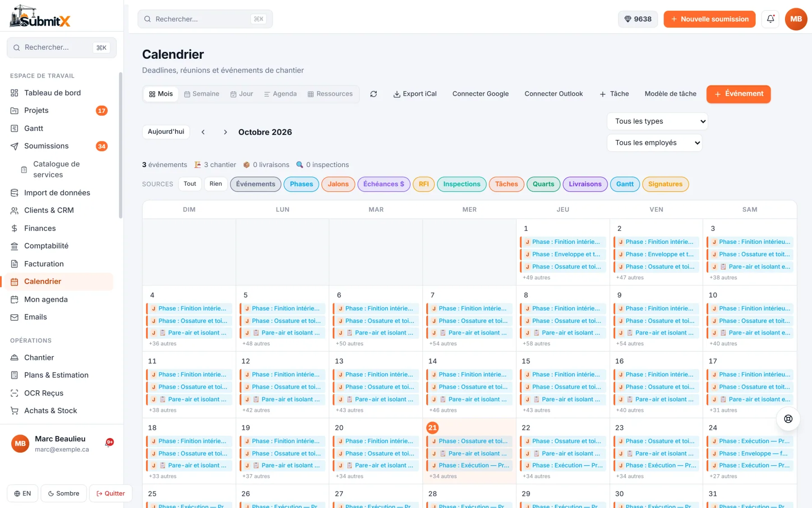
Task: Click the calendar refresh icon
Action: [x=374, y=94]
